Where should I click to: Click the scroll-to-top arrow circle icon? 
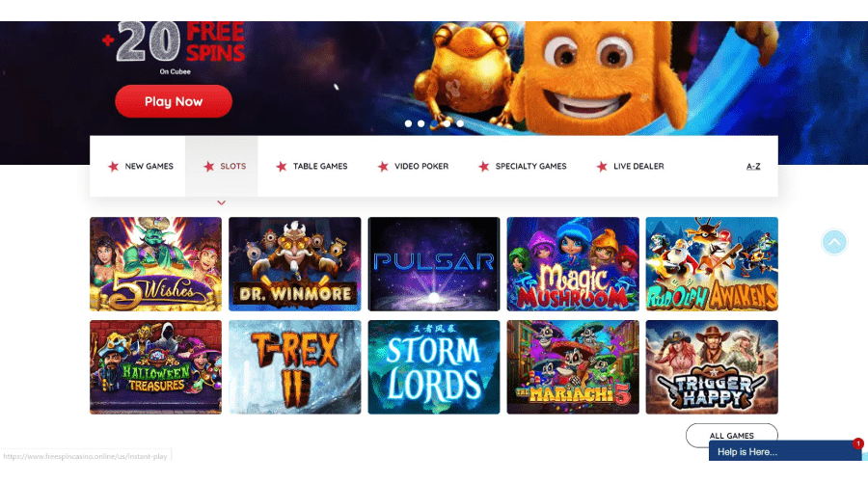(x=834, y=242)
